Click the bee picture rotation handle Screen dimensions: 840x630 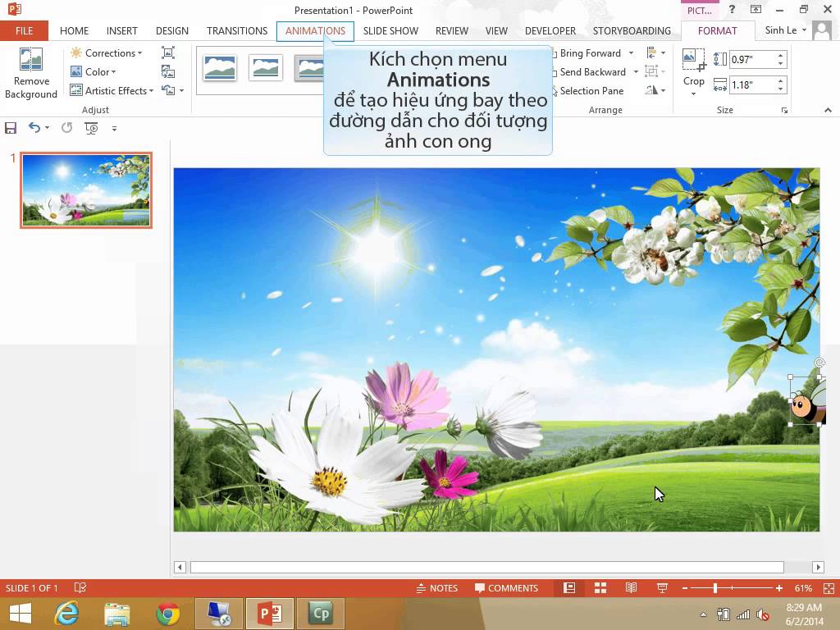click(819, 363)
